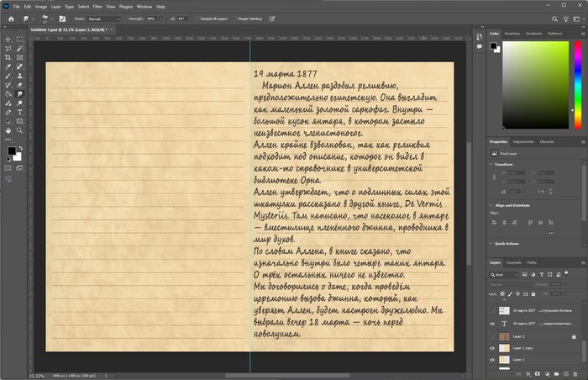Enable Sample All Layers checkbox
Image resolution: width=588 pixels, height=380 pixels.
coord(197,18)
